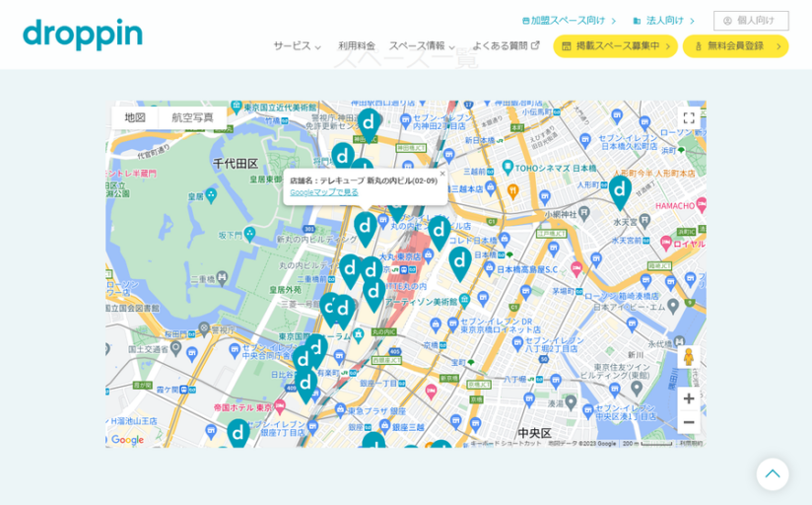This screenshot has height=505, width=812.
Task: Expand the スペース情報 dropdown menu
Action: (422, 46)
